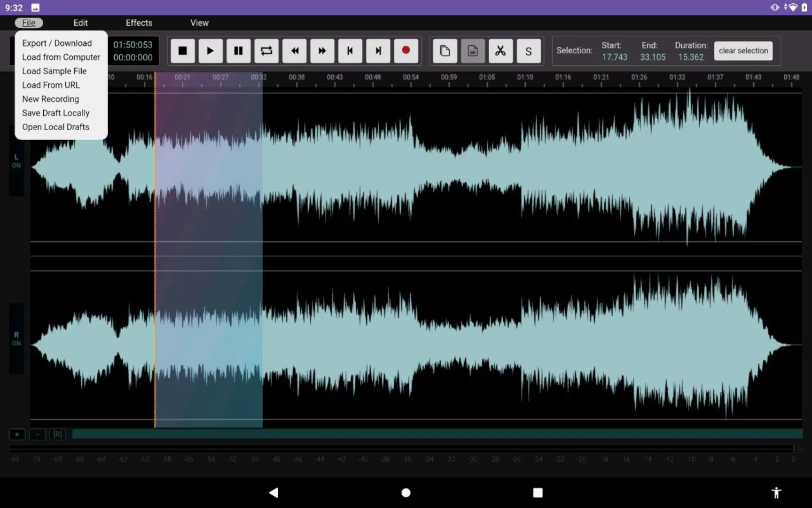812x508 pixels.
Task: Cut the selection with the scissors icon
Action: point(500,51)
